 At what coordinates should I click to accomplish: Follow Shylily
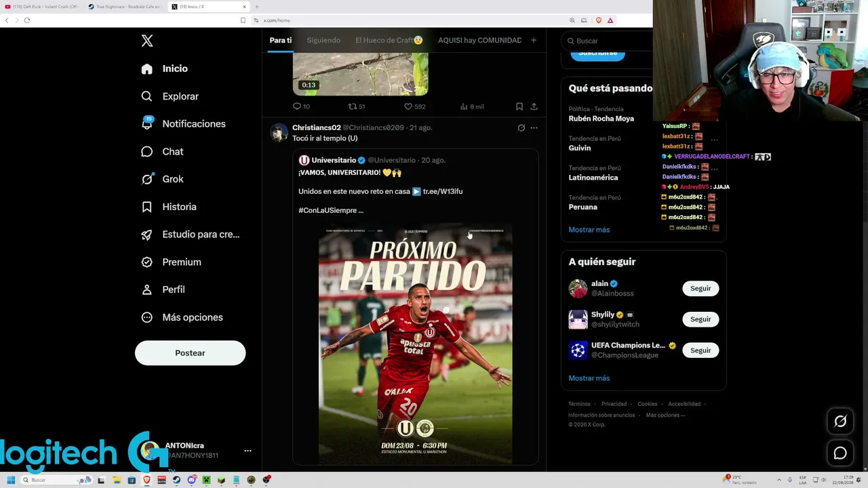[x=701, y=319]
